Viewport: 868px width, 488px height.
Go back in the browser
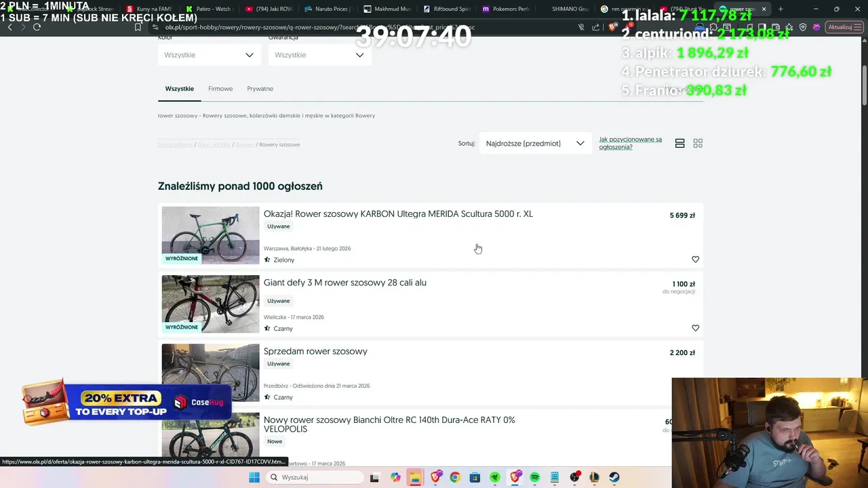9,27
